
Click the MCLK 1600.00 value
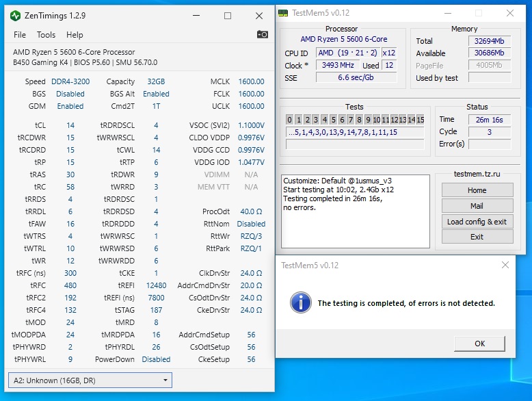251,81
